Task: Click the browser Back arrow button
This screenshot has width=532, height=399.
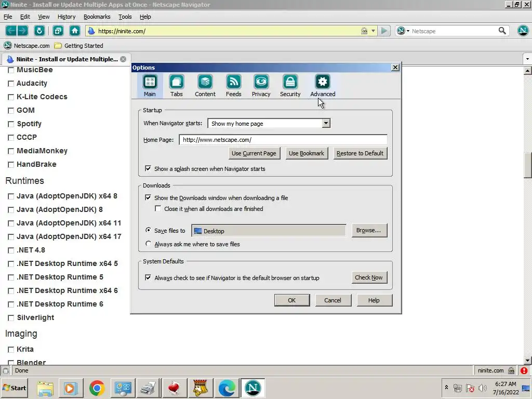Action: (11, 31)
